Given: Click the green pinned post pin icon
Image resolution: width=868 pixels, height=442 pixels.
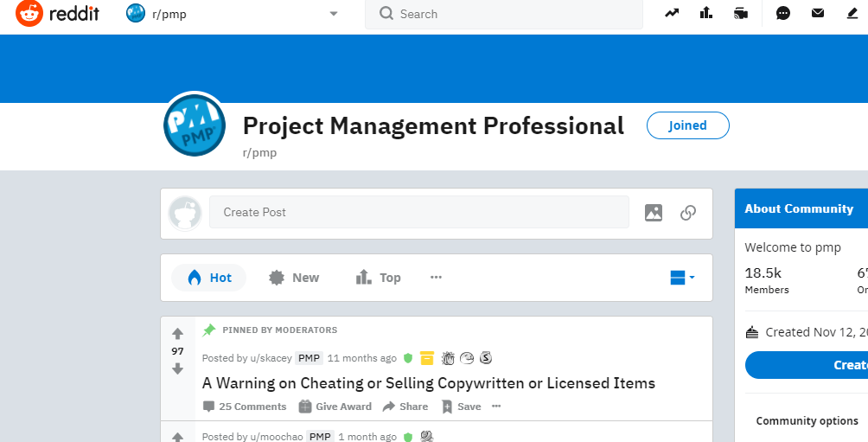Looking at the screenshot, I should 209,330.
